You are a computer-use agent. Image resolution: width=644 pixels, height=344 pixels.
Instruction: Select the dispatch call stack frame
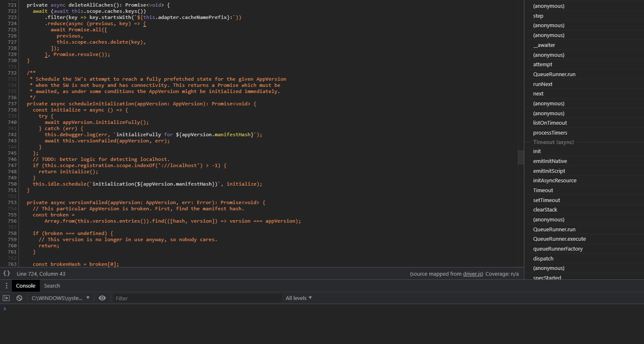tap(584, 258)
